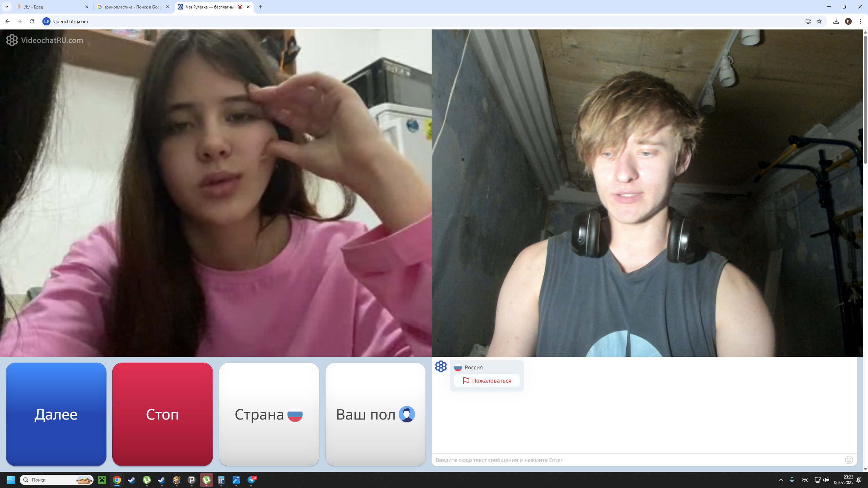Open the Страна country selector

click(x=269, y=414)
